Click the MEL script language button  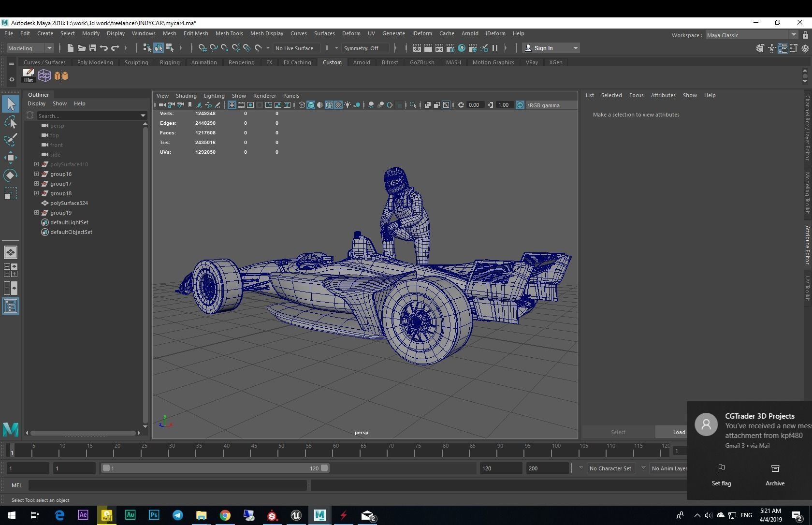pos(16,485)
